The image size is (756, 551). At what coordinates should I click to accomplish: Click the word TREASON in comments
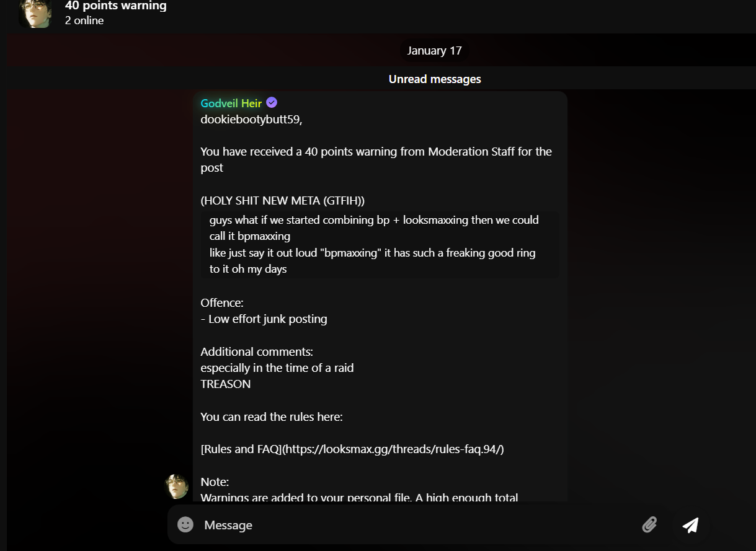point(226,384)
